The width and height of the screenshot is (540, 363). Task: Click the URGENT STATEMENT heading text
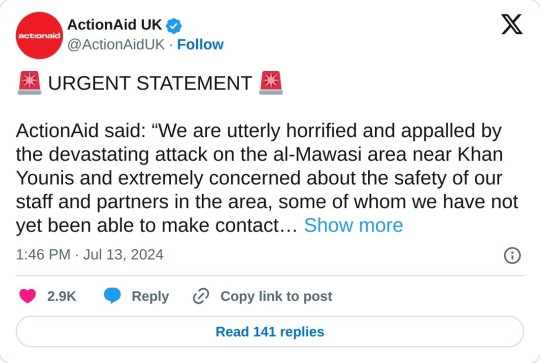point(150,83)
